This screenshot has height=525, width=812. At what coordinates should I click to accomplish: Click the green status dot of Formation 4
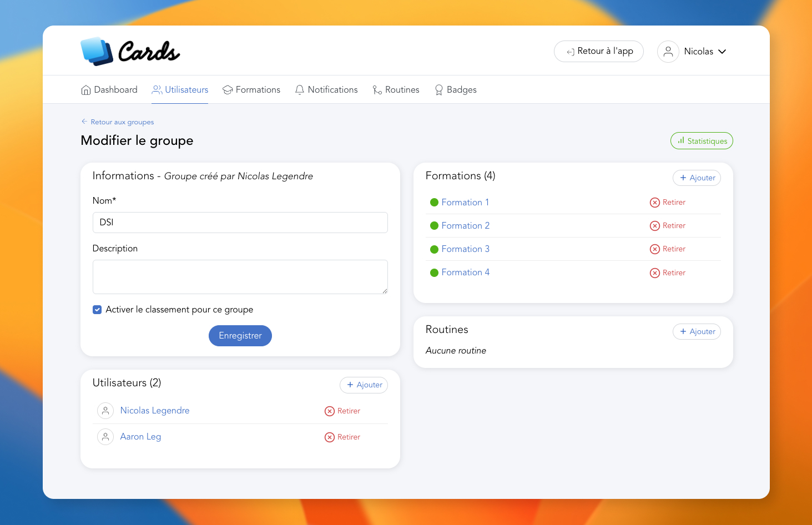(x=434, y=272)
